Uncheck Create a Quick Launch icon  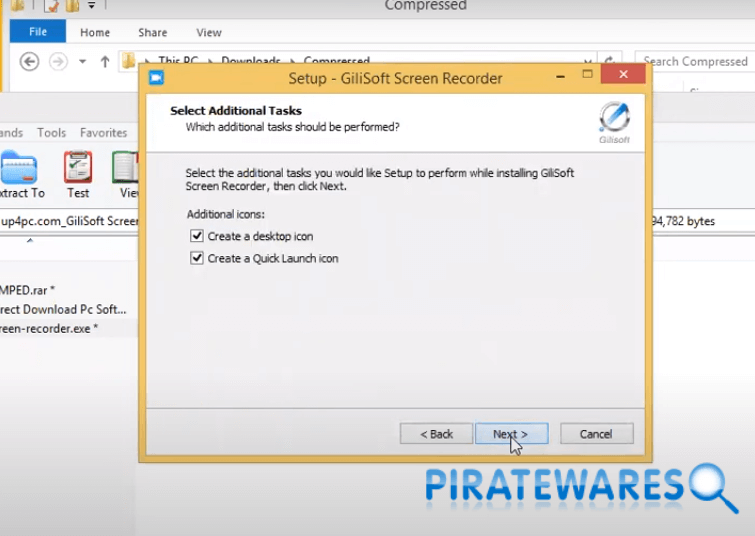196,259
